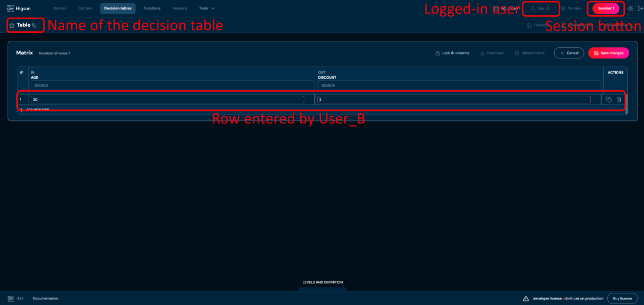Click the license warning triangle icon
644x305 pixels.
pos(526,298)
